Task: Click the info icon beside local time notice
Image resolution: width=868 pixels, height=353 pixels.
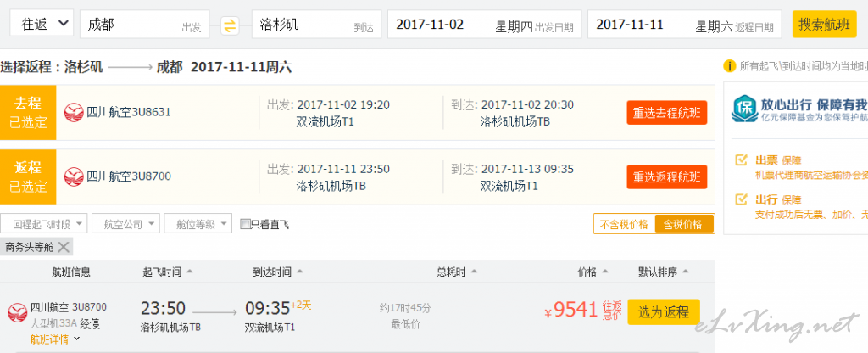Action: point(730,66)
